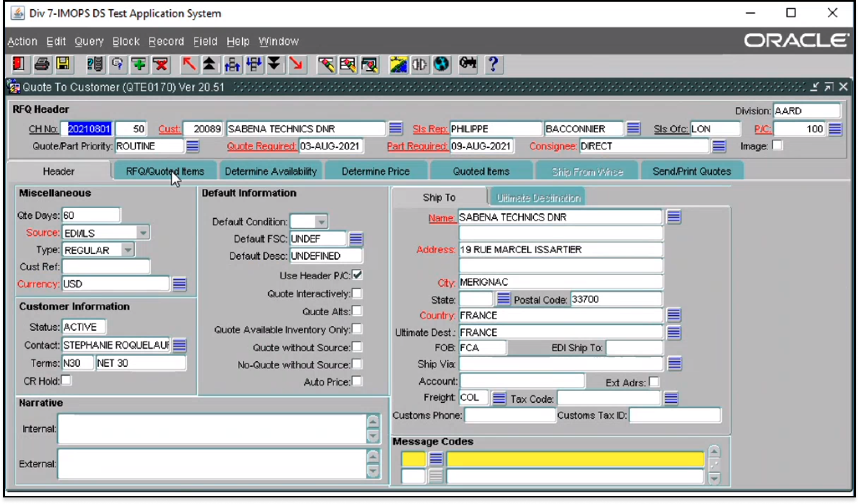Open list of values next to Currency
Screen dimensions: 859x504
coord(179,284)
